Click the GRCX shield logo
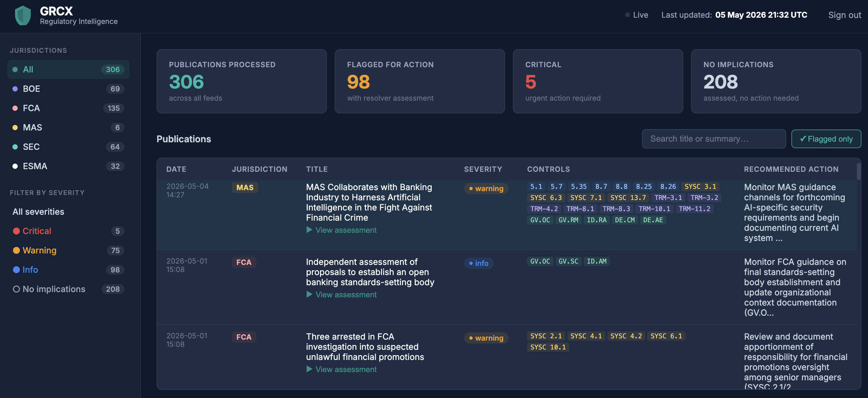This screenshot has height=398, width=868. (23, 15)
